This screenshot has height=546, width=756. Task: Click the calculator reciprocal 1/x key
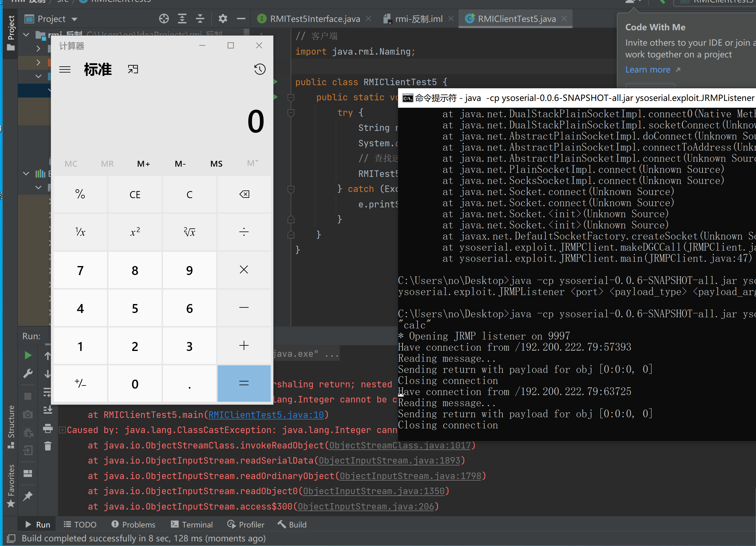pos(80,232)
